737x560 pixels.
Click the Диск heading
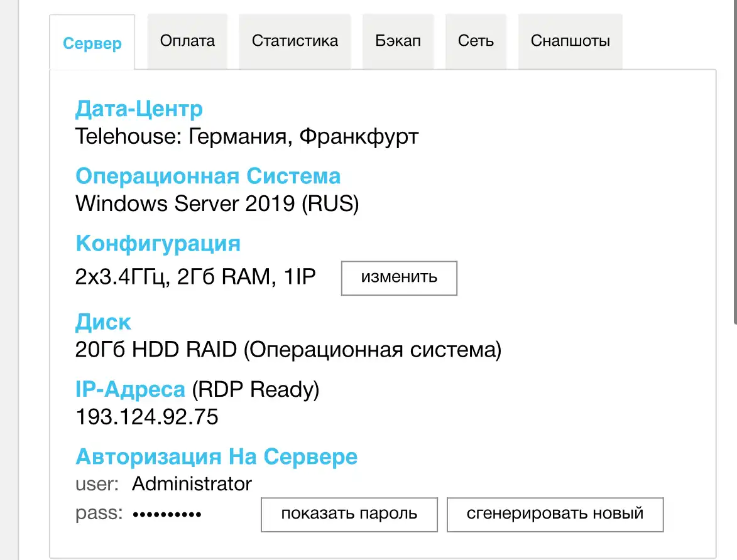pyautogui.click(x=103, y=323)
